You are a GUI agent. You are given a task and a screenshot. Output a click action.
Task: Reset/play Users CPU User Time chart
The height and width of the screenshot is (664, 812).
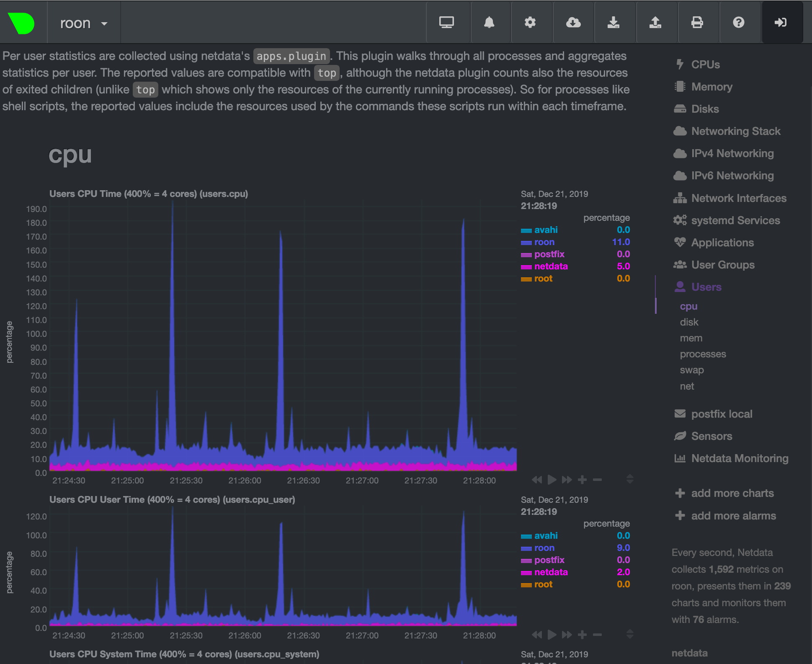point(552,635)
